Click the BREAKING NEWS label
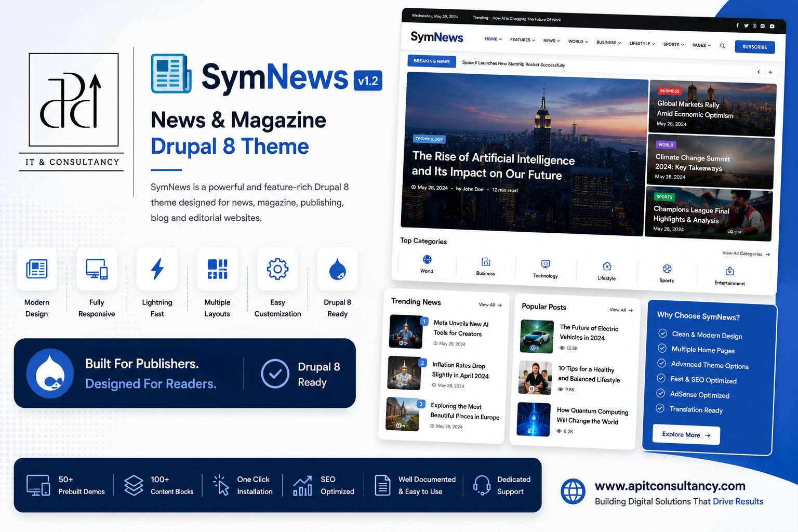The width and height of the screenshot is (798, 532). coord(432,61)
